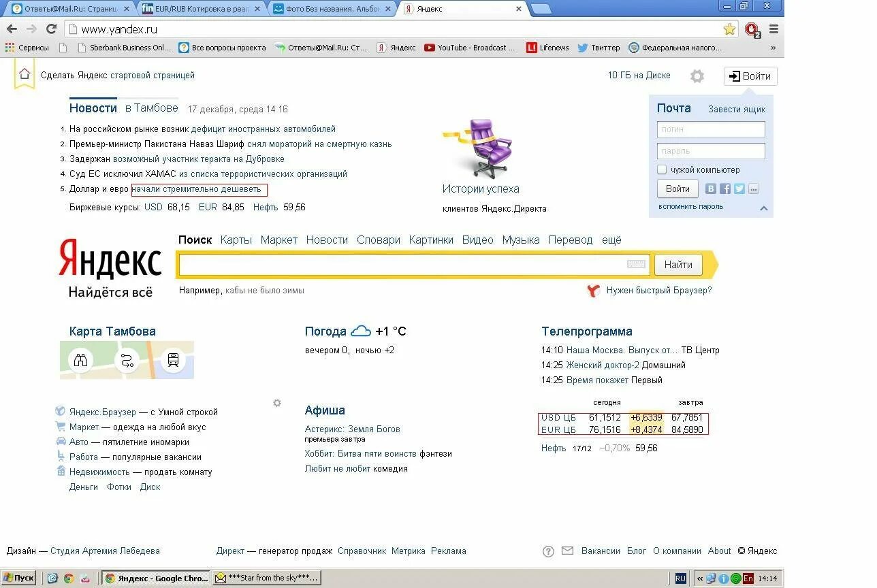Click the bus transport icon on map
The height and width of the screenshot is (588, 877).
click(x=173, y=360)
